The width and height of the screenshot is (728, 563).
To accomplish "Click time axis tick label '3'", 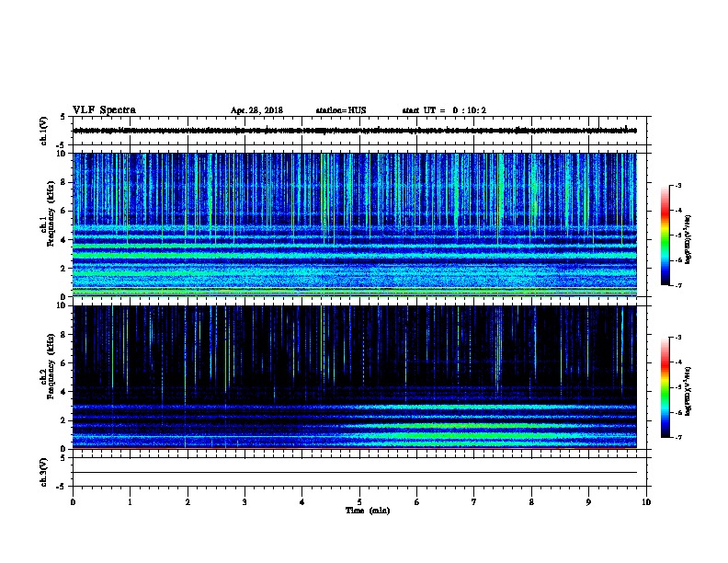I will pos(245,502).
